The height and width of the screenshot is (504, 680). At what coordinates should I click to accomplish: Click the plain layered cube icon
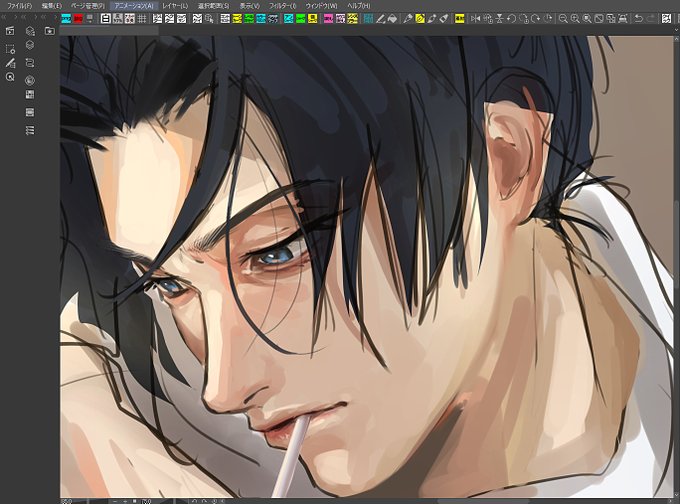click(x=30, y=45)
